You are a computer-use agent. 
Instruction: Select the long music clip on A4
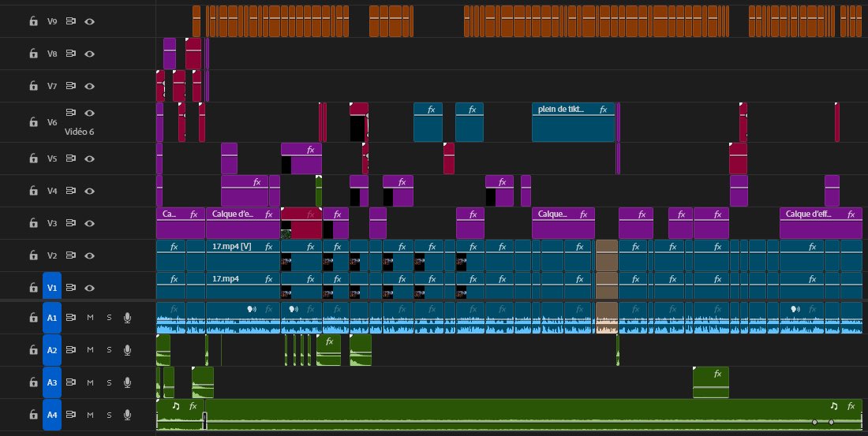533,415
